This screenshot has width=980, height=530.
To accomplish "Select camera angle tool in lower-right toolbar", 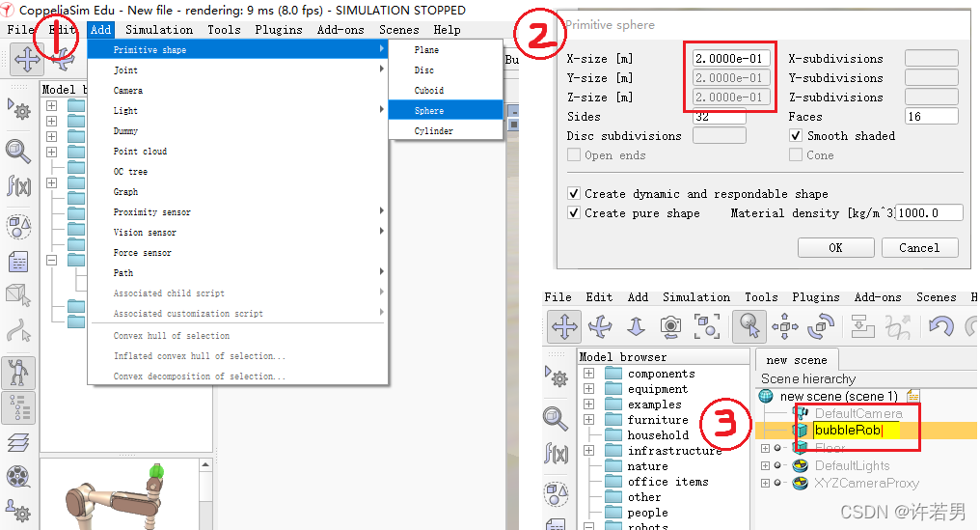I will point(670,326).
